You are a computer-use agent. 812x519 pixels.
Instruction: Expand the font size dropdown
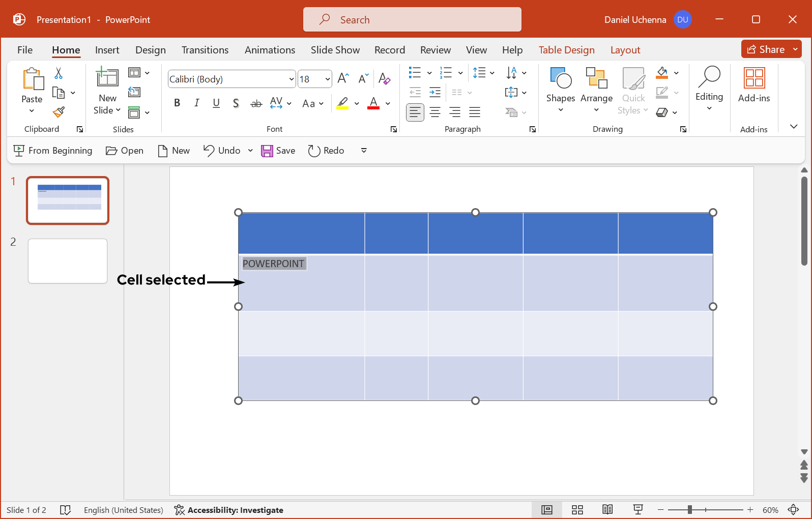[x=327, y=79]
